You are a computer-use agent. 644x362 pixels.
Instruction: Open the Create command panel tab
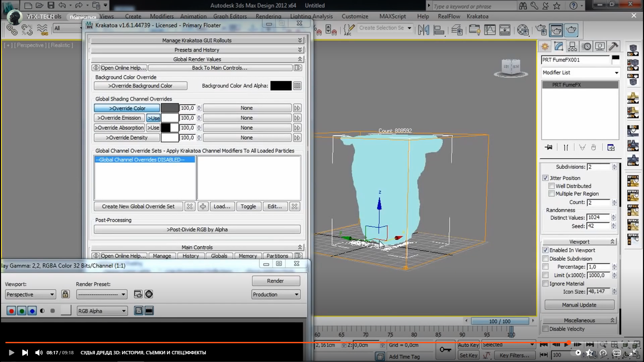click(x=545, y=46)
